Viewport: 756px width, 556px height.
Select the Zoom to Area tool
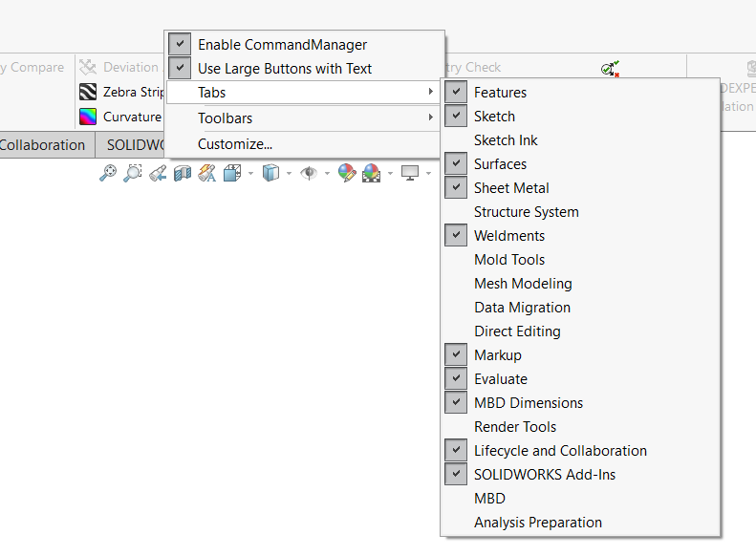[x=133, y=173]
